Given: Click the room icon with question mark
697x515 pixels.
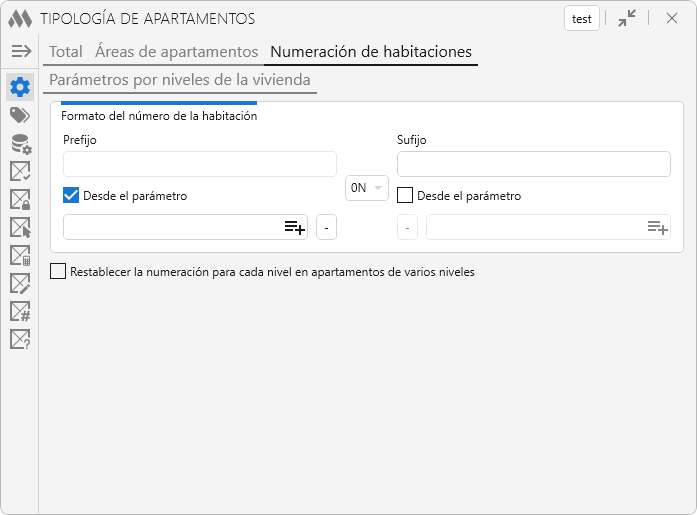Looking at the screenshot, I should (x=20, y=339).
